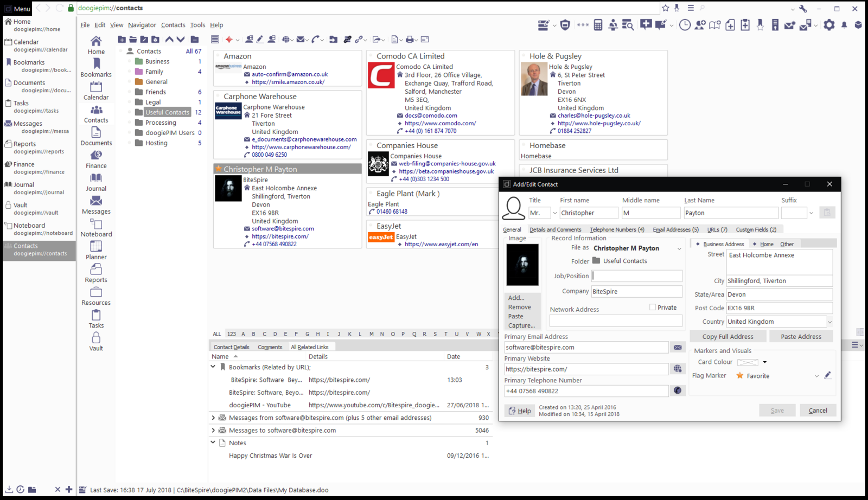Click the calculator icon in top toolbar
This screenshot has height=500, width=868.
(598, 25)
